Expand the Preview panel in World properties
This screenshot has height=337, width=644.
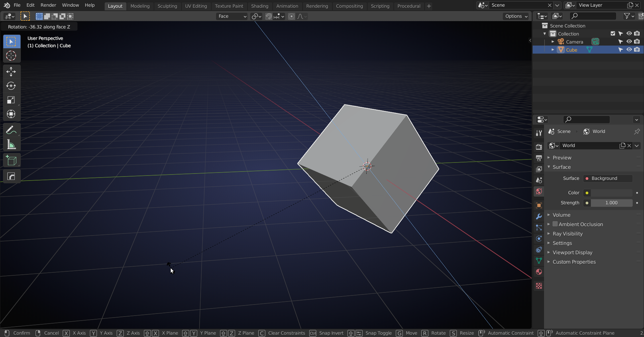(x=563, y=157)
